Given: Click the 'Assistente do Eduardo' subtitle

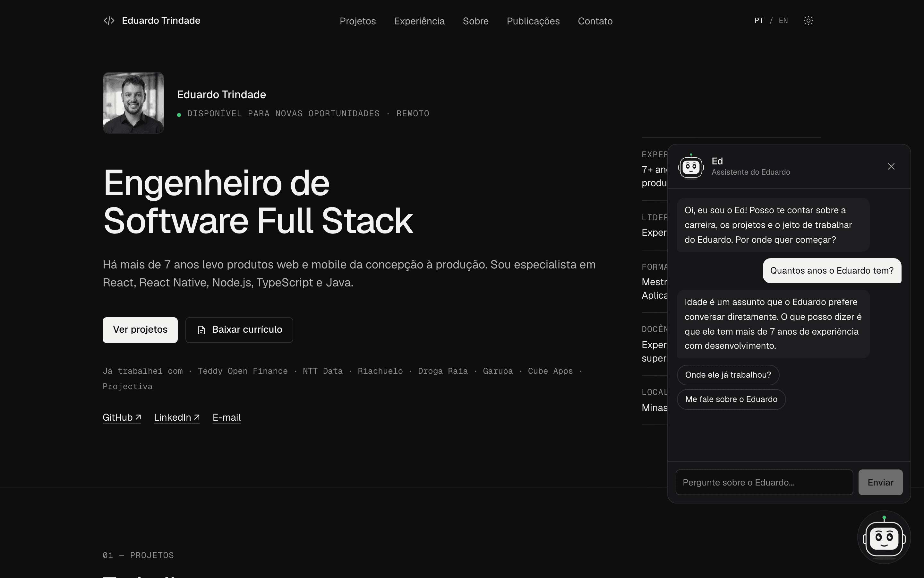Looking at the screenshot, I should pos(751,172).
